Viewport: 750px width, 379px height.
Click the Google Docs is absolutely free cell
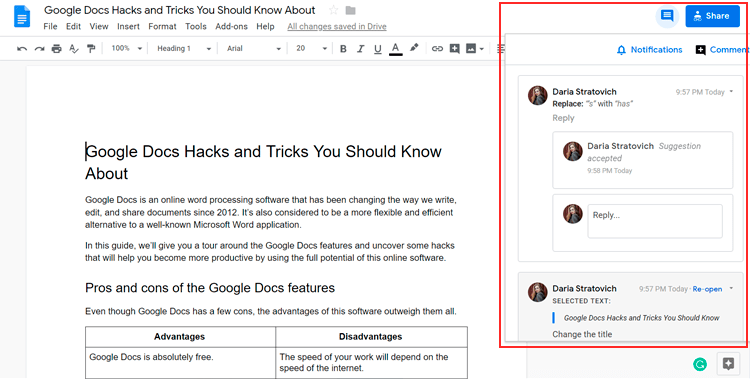(180, 363)
